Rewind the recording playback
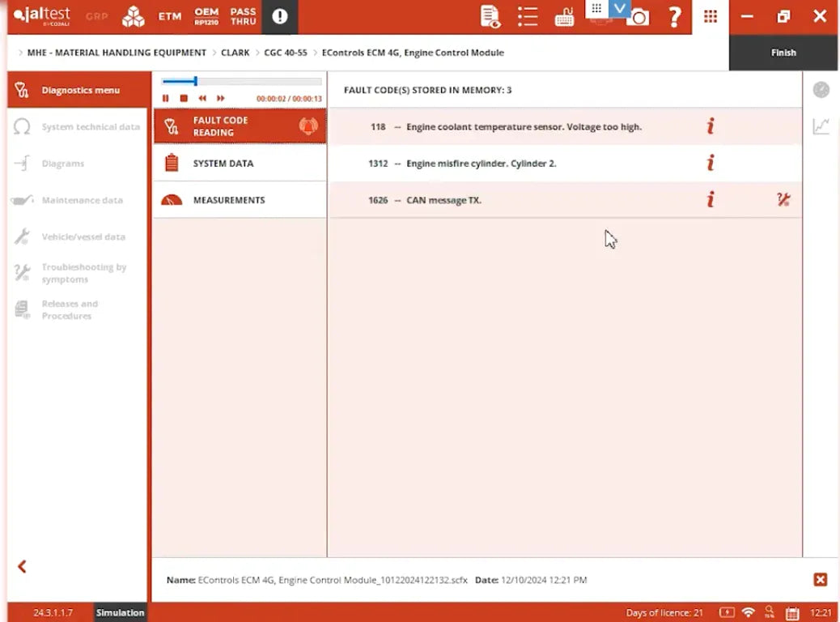 point(202,98)
